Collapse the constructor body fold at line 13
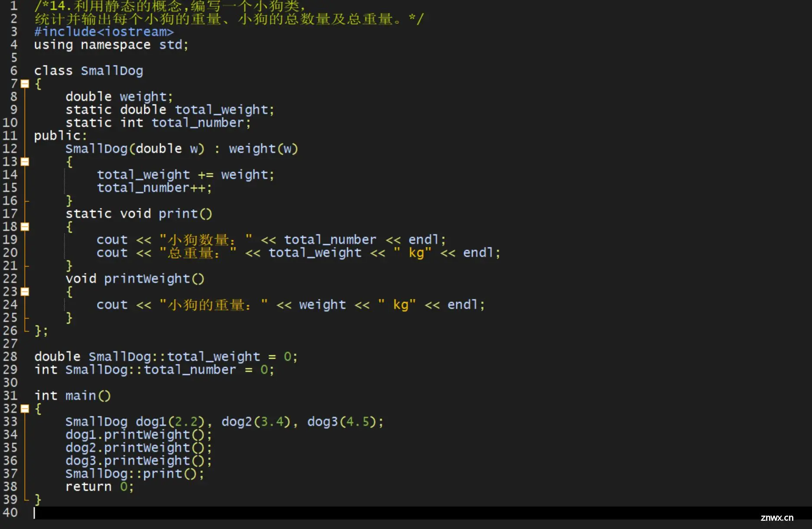The width and height of the screenshot is (812, 529). click(x=25, y=162)
